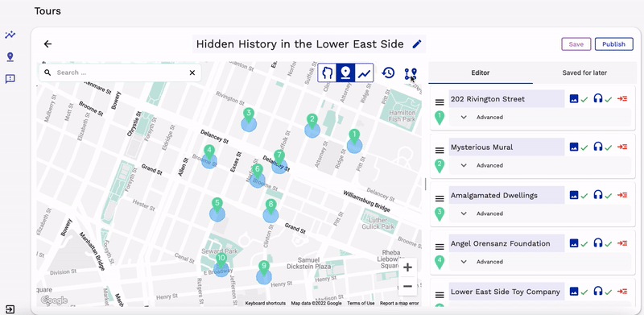Click the back arrow beside the tour title
This screenshot has width=644, height=315.
[47, 44]
